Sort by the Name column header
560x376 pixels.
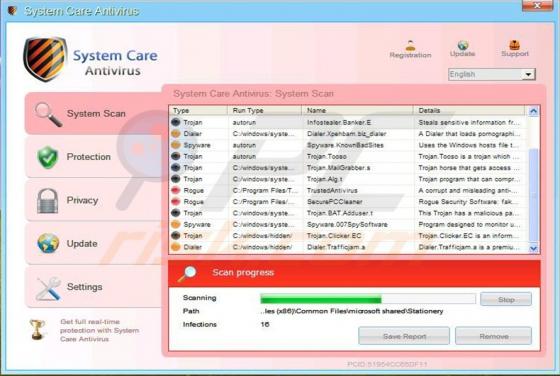pos(357,110)
